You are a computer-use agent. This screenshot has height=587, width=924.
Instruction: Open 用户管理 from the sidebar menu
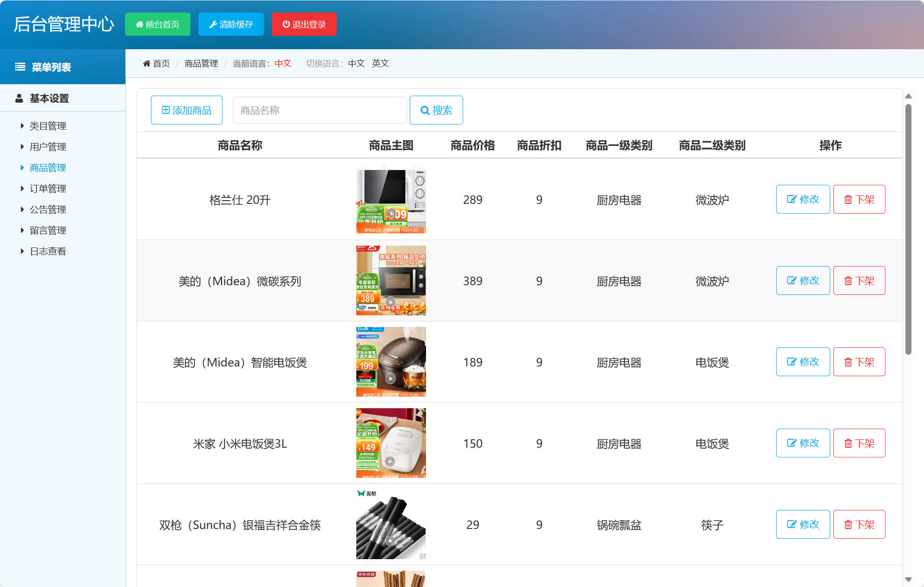pos(47,147)
